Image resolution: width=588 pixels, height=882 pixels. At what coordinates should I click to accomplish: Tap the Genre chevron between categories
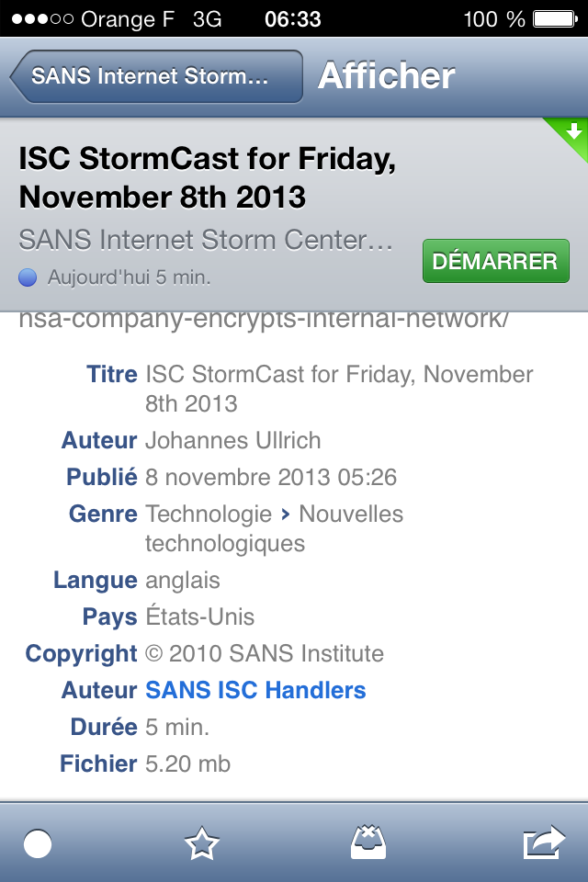coord(286,514)
